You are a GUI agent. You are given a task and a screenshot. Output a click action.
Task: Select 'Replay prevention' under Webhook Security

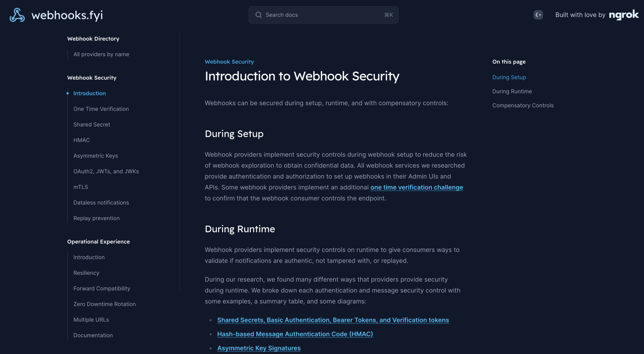(x=96, y=218)
